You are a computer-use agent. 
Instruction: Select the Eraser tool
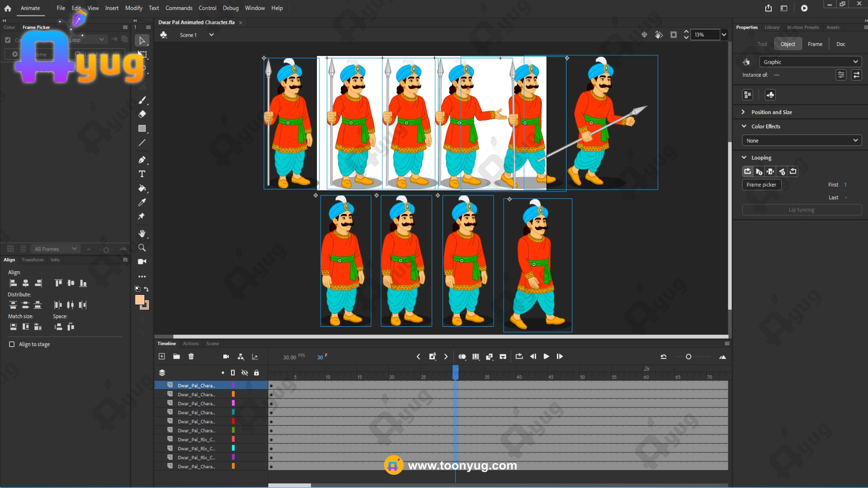point(142,114)
